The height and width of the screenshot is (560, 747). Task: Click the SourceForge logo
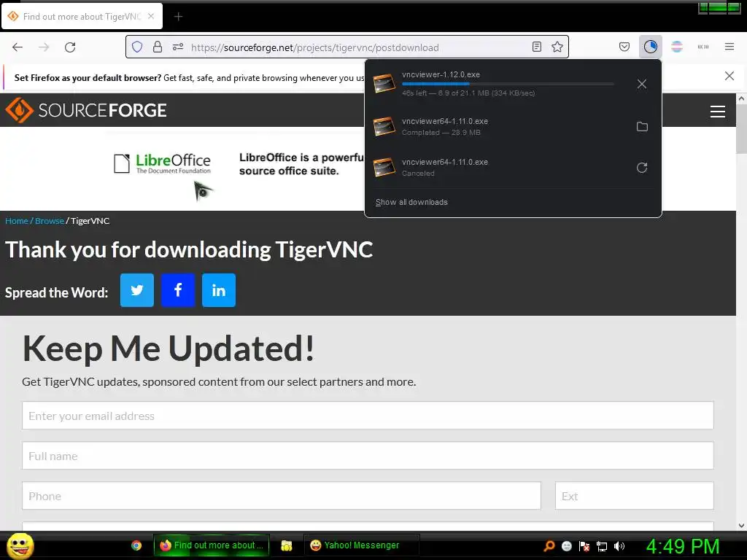86,110
